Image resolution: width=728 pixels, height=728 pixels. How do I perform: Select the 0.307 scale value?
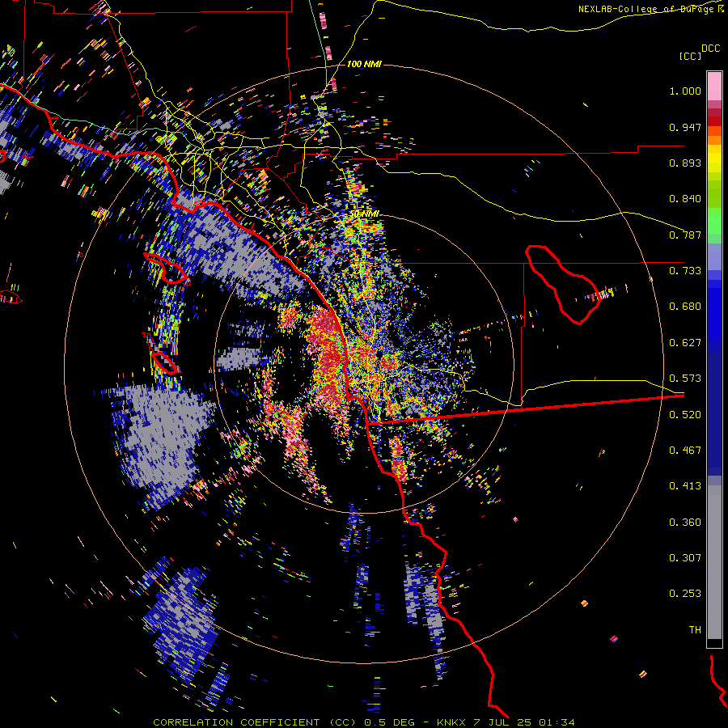685,558
